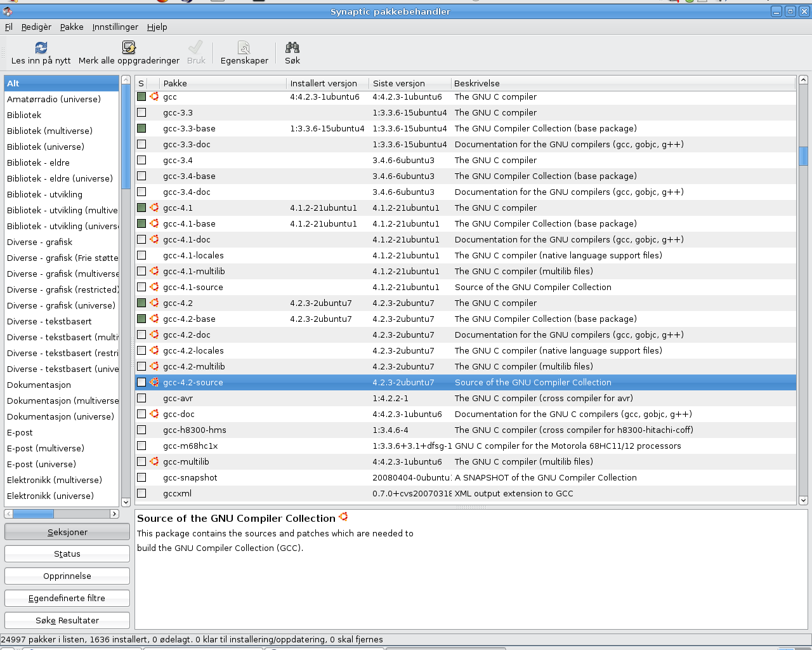The width and height of the screenshot is (812, 650).
Task: Click Ubuntu logo next to gcc-4.2-doc
Action: click(154, 335)
